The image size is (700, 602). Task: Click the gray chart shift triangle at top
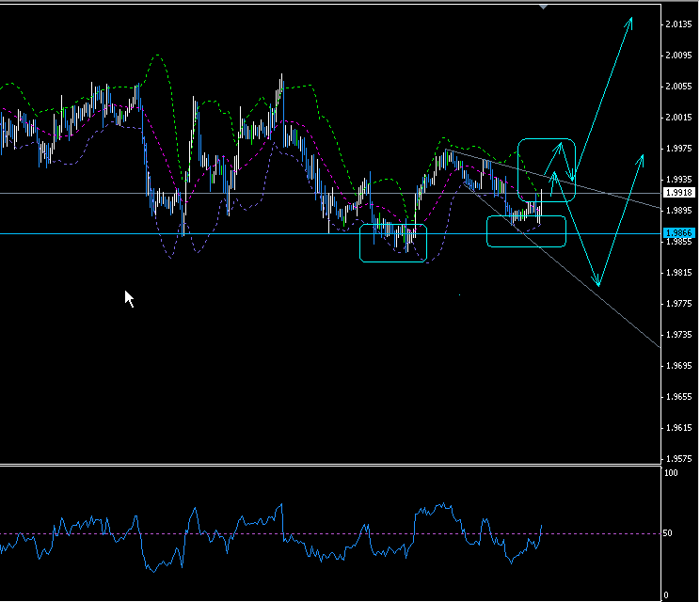pyautogui.click(x=543, y=6)
